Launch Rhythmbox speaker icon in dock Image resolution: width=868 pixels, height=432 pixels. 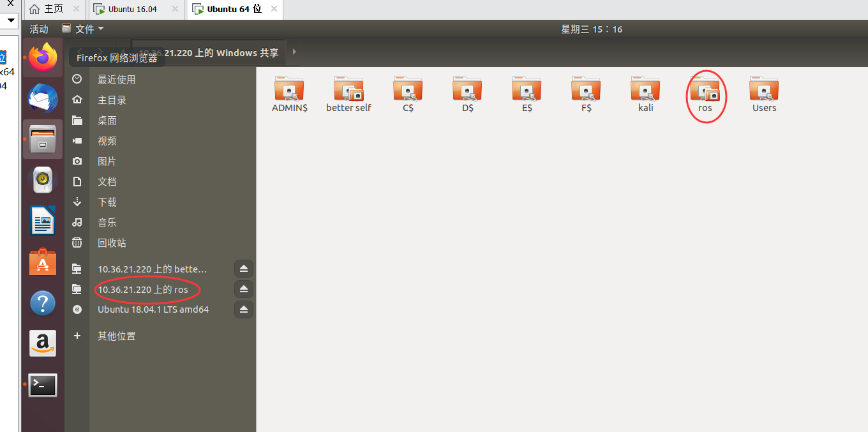[x=43, y=180]
